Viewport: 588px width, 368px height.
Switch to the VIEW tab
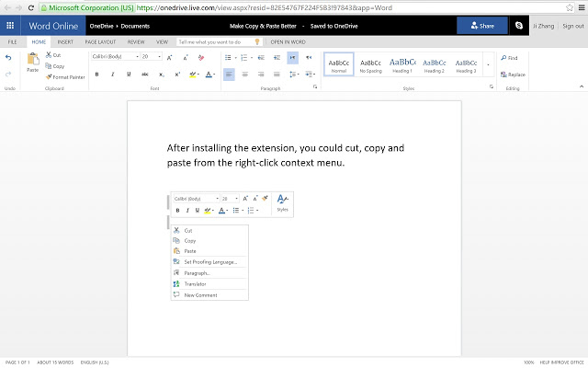click(x=162, y=41)
